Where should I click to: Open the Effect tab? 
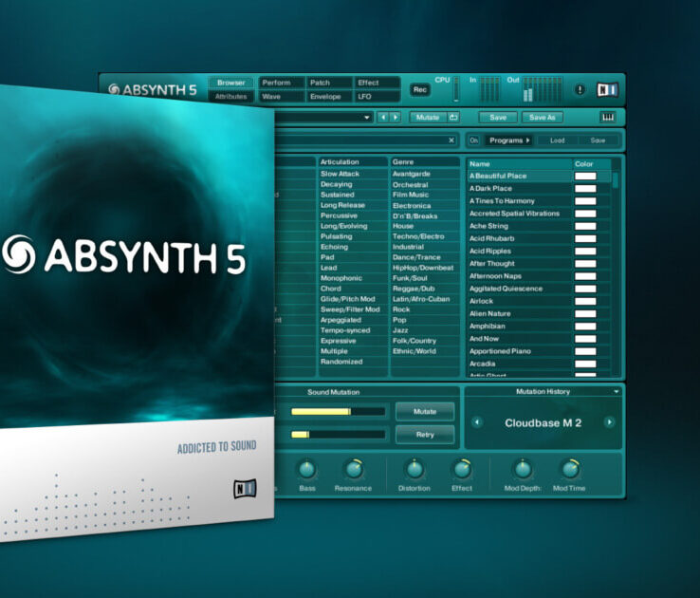tap(378, 83)
